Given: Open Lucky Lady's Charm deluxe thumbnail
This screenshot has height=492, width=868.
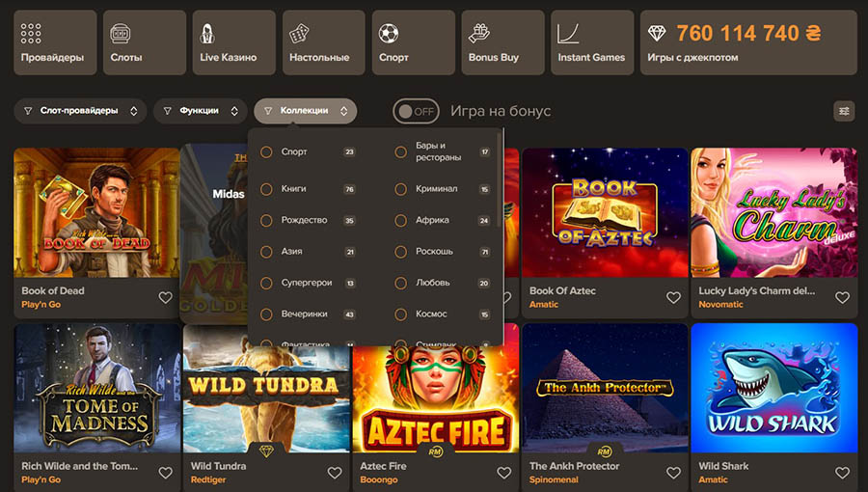Looking at the screenshot, I should click(773, 212).
